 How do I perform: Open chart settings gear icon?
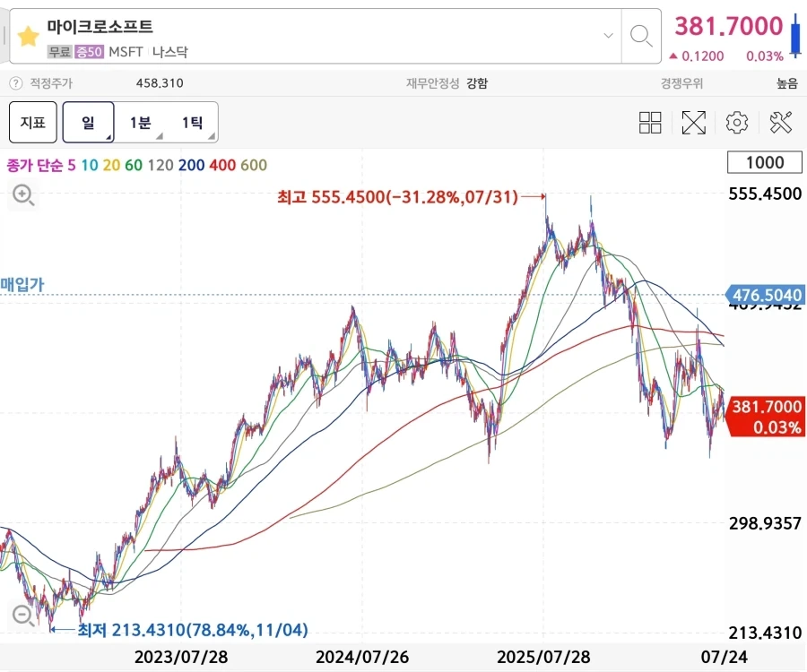point(736,123)
